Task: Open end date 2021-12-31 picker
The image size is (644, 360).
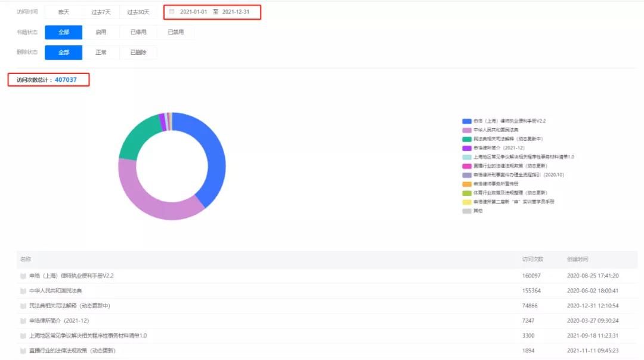Action: point(236,12)
